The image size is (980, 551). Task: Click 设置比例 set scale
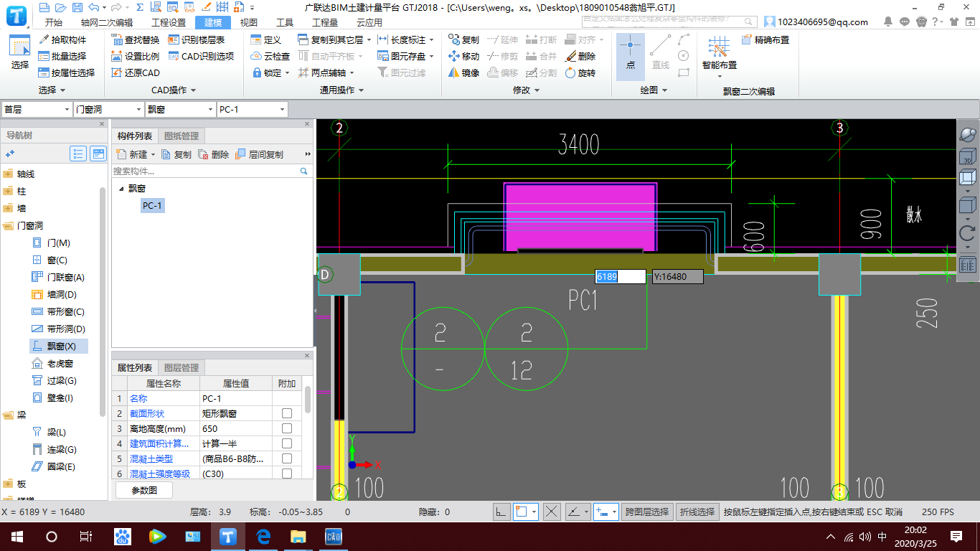coord(136,56)
